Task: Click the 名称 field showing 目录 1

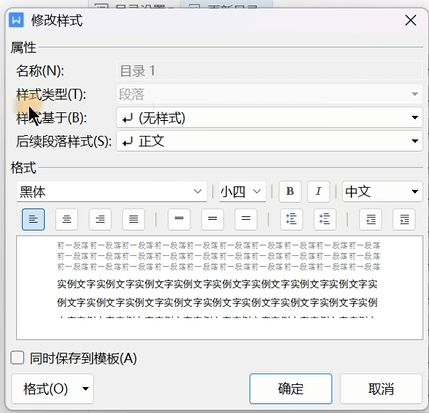Action: click(269, 71)
